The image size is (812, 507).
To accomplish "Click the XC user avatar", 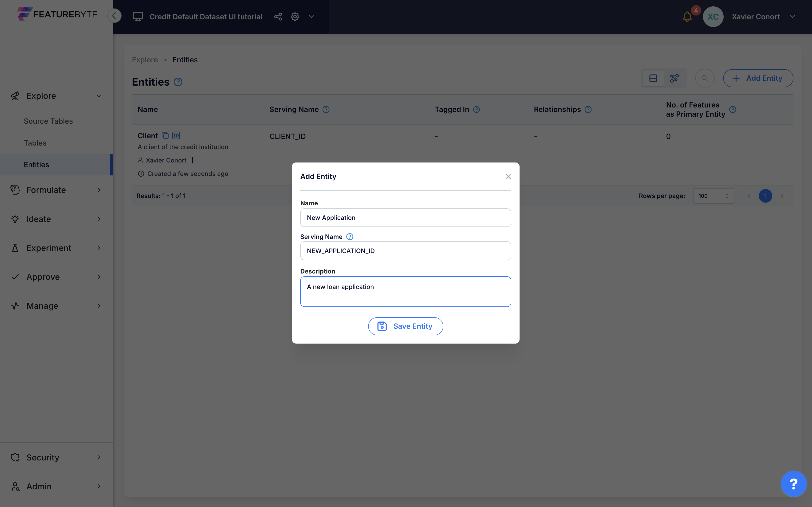I will coord(713,16).
